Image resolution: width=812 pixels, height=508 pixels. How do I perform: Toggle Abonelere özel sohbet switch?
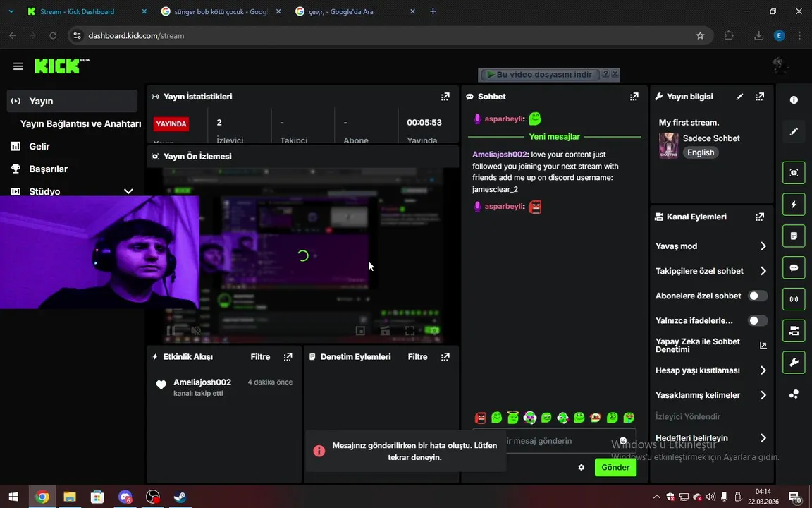click(x=758, y=296)
